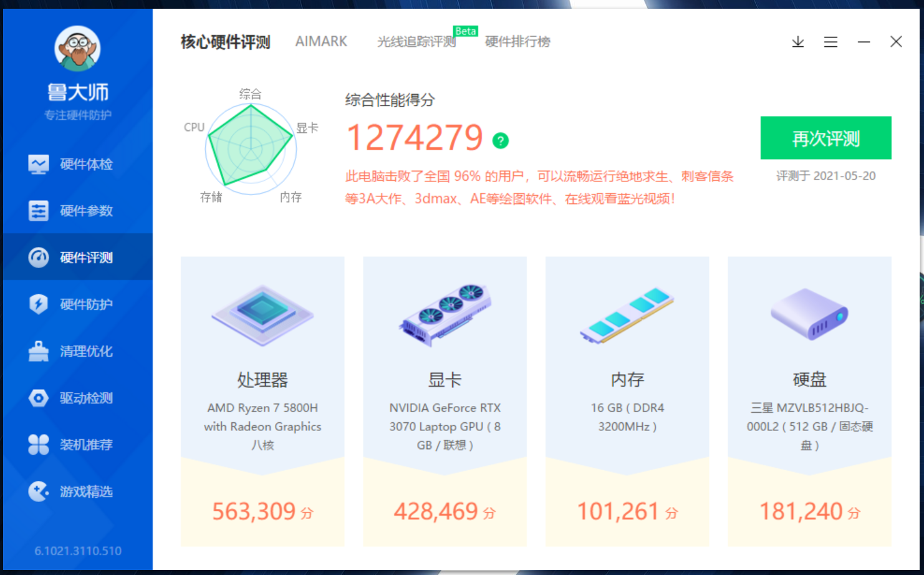Open 装机推荐 in the sidebar
This screenshot has width=924, height=575.
(78, 444)
